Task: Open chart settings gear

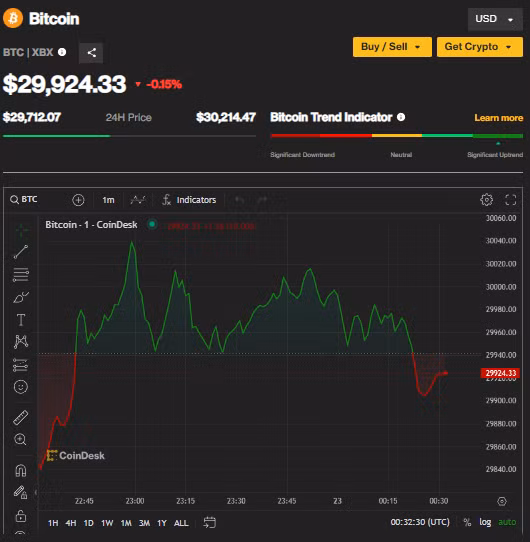Action: [486, 199]
